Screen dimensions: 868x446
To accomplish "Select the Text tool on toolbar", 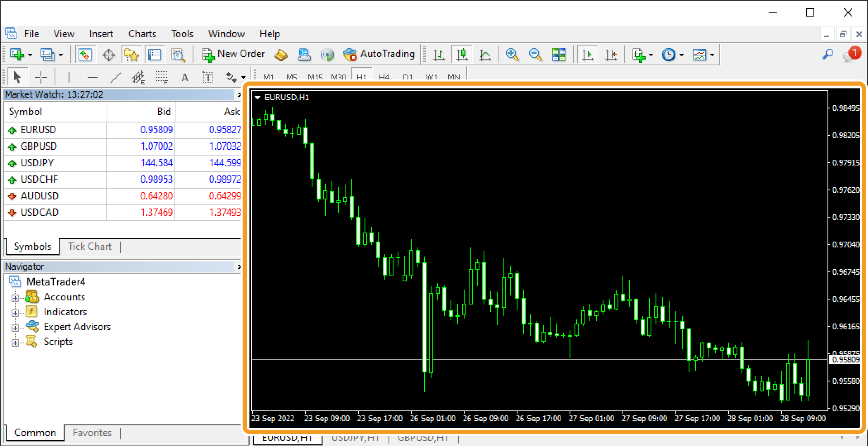I will pyautogui.click(x=185, y=77).
